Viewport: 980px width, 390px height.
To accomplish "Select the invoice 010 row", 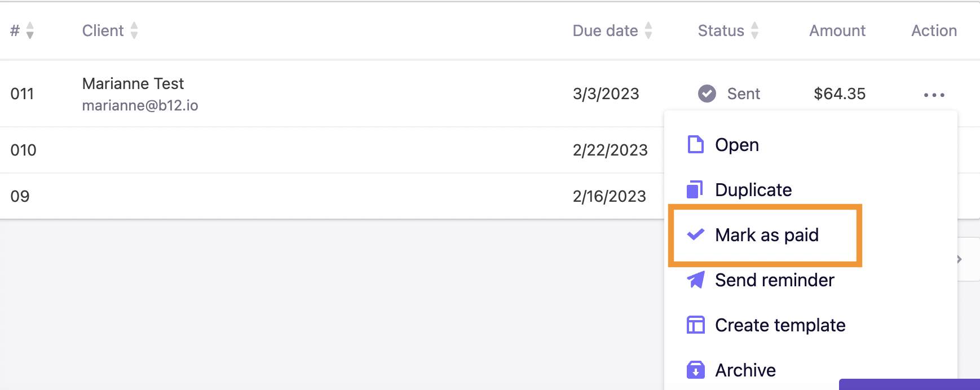I will [332, 150].
